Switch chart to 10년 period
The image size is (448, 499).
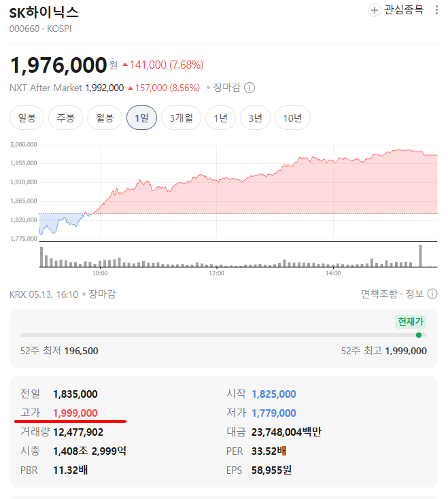pyautogui.click(x=292, y=118)
